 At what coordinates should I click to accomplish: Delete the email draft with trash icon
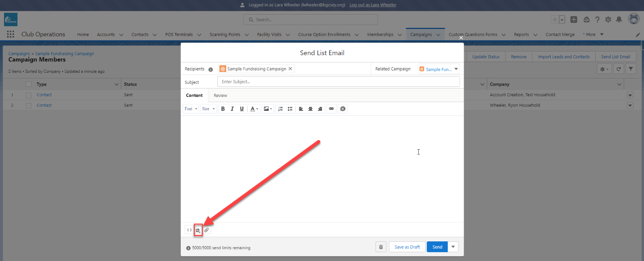(381, 247)
